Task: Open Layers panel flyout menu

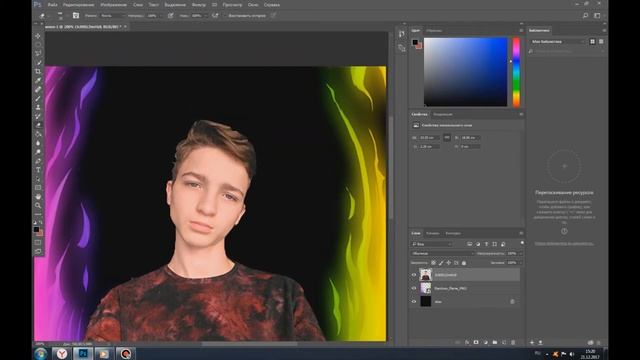Action: pyautogui.click(x=521, y=233)
